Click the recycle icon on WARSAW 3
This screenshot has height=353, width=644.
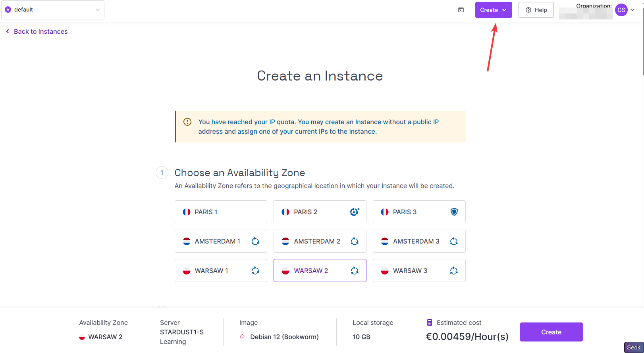[x=454, y=271]
